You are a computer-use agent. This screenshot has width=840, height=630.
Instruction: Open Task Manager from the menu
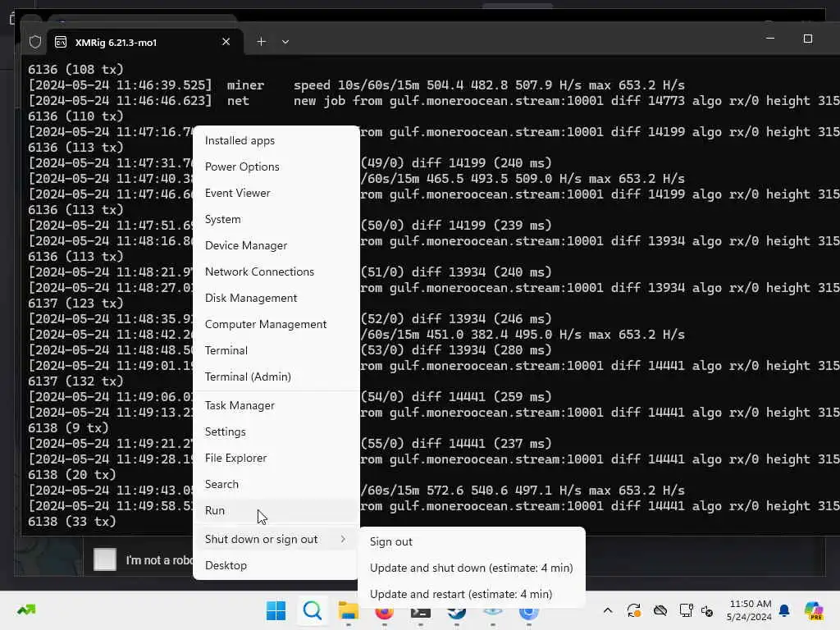click(x=276, y=405)
